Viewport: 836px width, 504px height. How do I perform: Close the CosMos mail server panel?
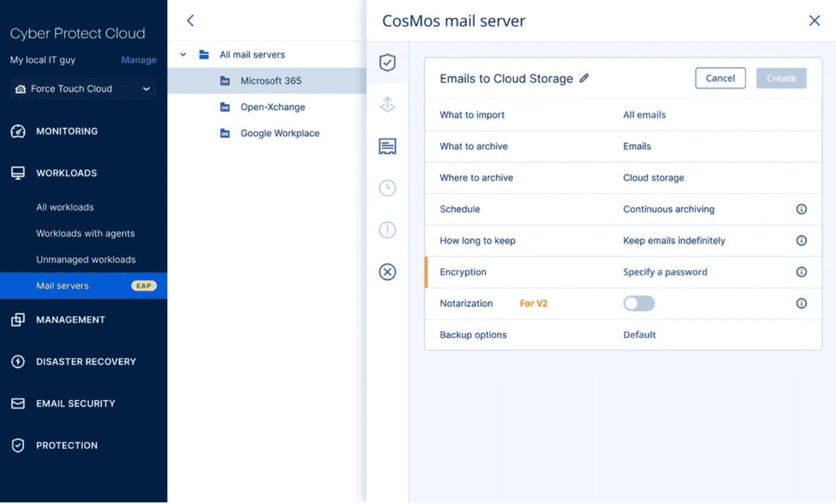pyautogui.click(x=814, y=21)
